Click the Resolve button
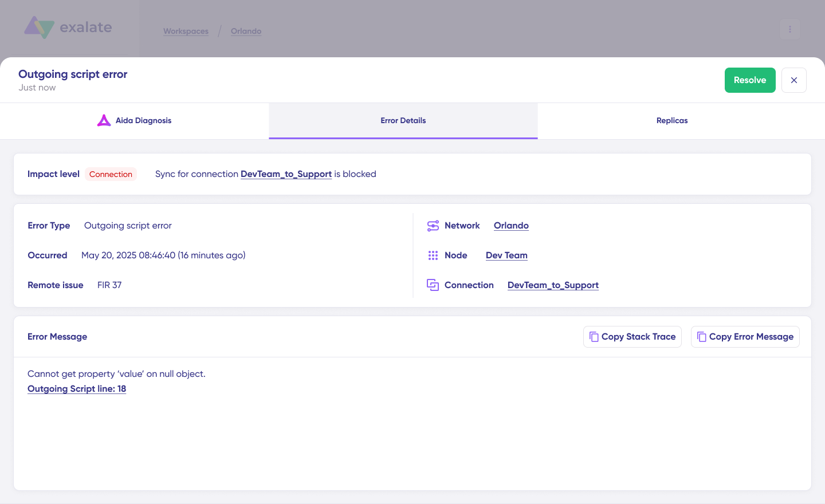This screenshot has width=825, height=504. click(x=750, y=80)
